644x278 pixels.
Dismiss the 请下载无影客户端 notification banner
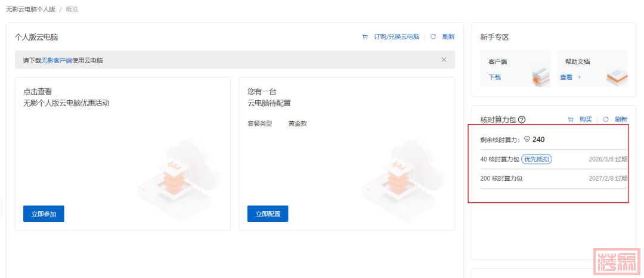pos(444,60)
